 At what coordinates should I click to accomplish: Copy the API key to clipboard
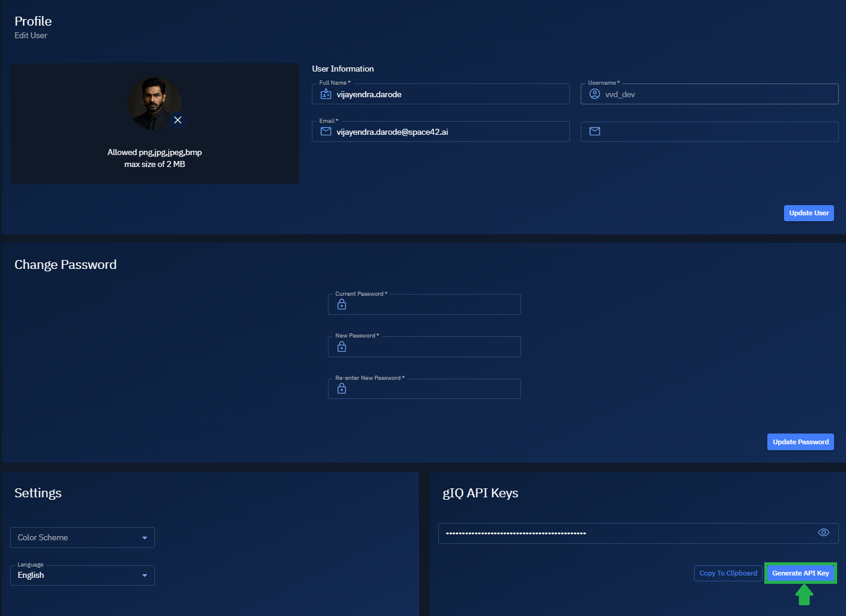click(727, 572)
